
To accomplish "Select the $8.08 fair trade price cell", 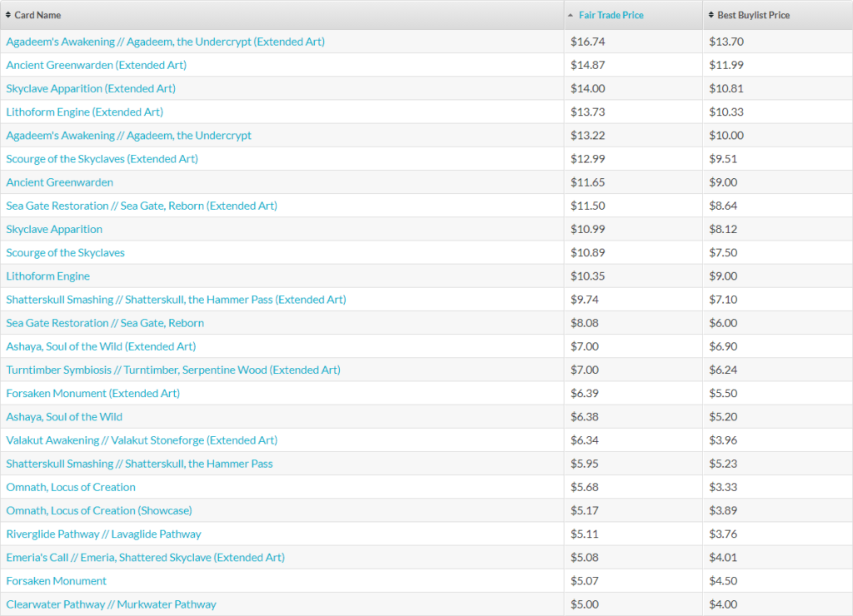I will tap(633, 322).
